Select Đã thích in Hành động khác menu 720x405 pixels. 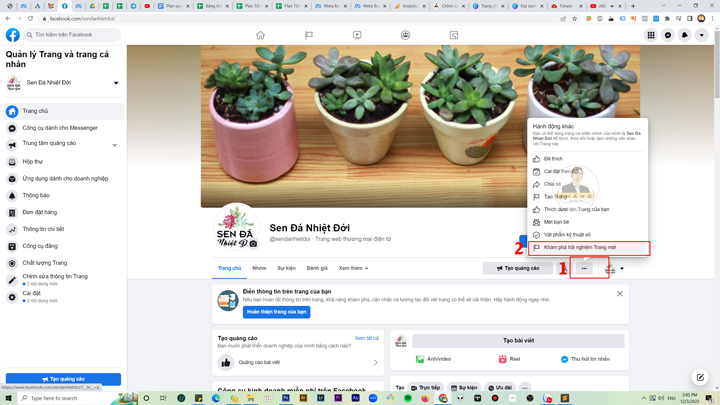(x=587, y=159)
